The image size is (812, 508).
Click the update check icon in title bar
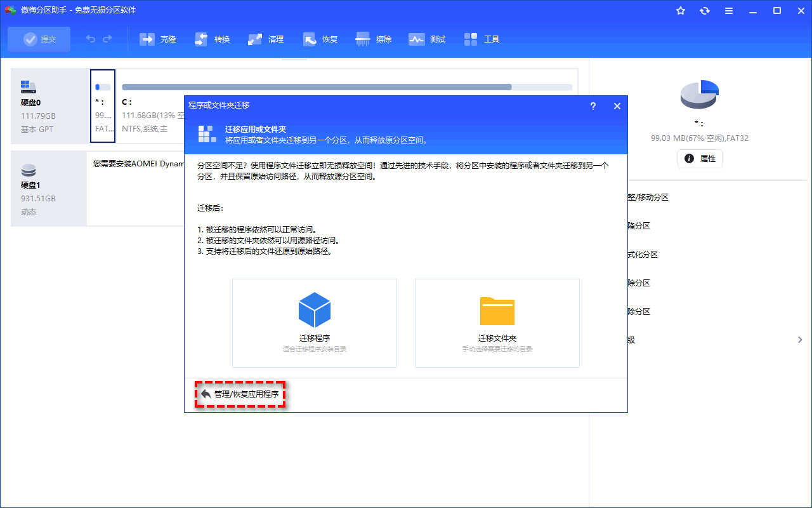(704, 10)
